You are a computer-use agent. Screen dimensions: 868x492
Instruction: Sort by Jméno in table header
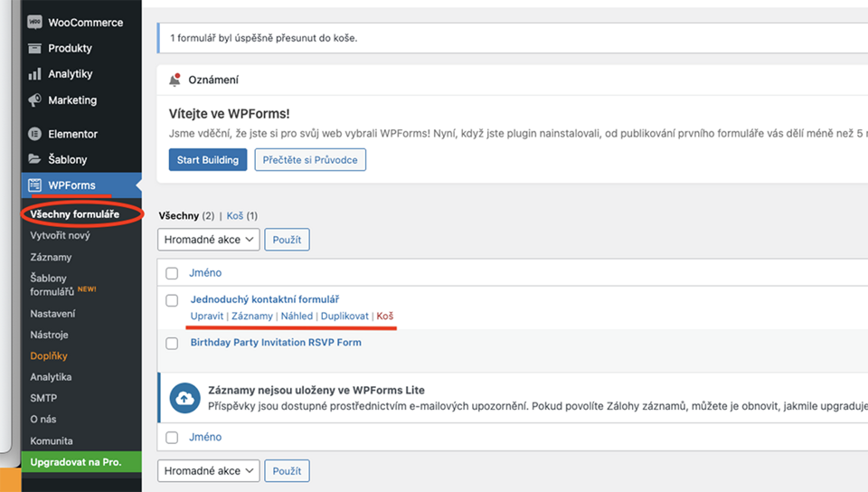click(x=205, y=273)
